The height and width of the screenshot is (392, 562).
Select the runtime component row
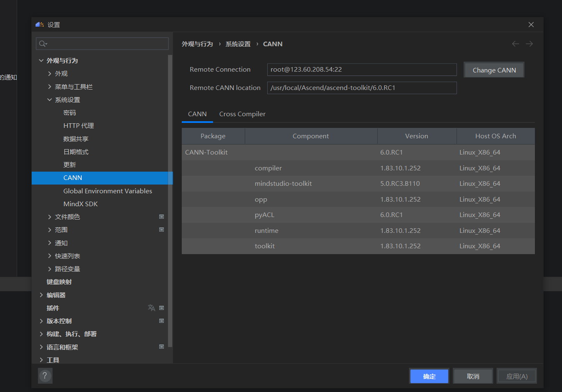pyautogui.click(x=358, y=230)
